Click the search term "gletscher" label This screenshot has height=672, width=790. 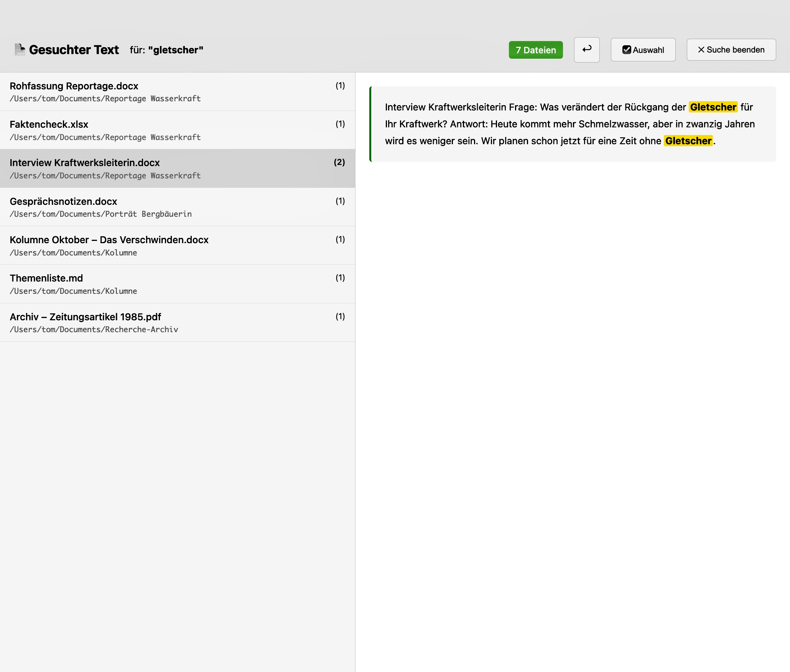pyautogui.click(x=176, y=50)
